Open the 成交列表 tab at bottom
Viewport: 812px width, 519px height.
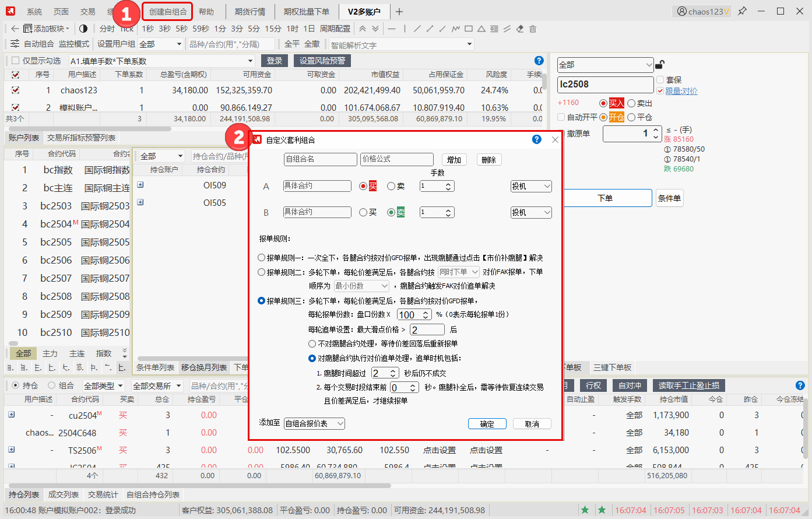coord(63,495)
